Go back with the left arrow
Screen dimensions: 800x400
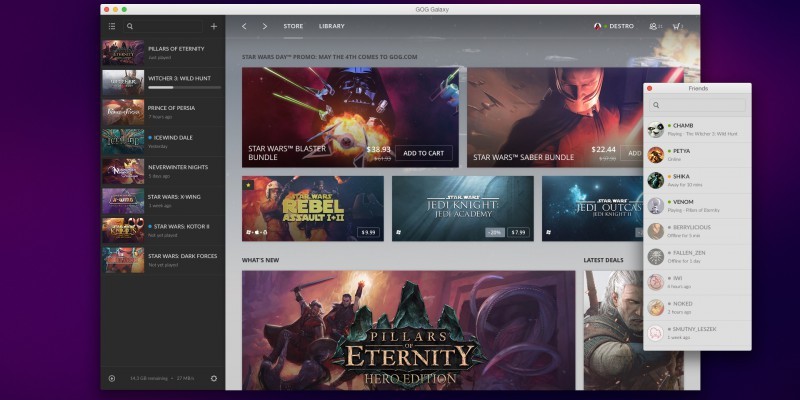(x=244, y=26)
